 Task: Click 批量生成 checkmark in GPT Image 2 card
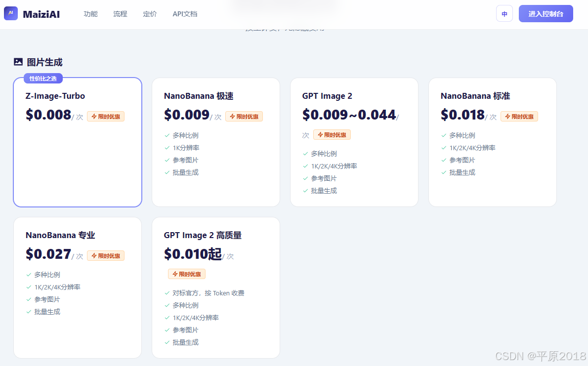(x=306, y=191)
